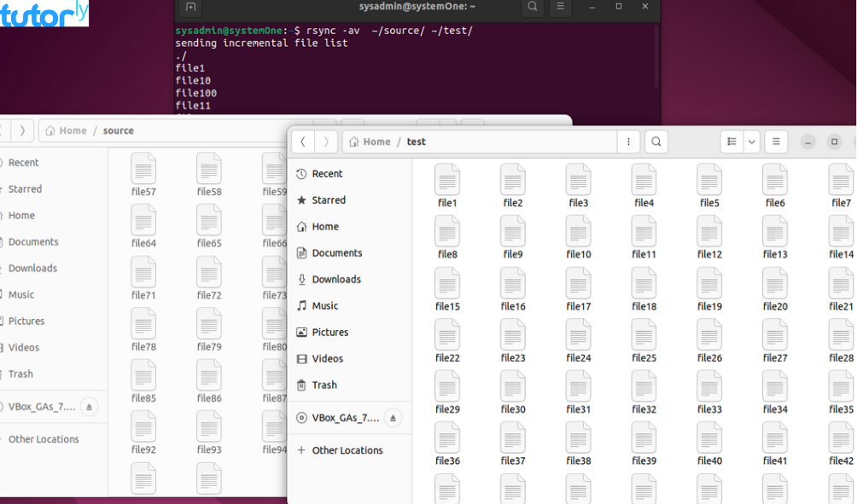Select file13 in test folder
Image resolution: width=857 pixels, height=504 pixels.
775,237
